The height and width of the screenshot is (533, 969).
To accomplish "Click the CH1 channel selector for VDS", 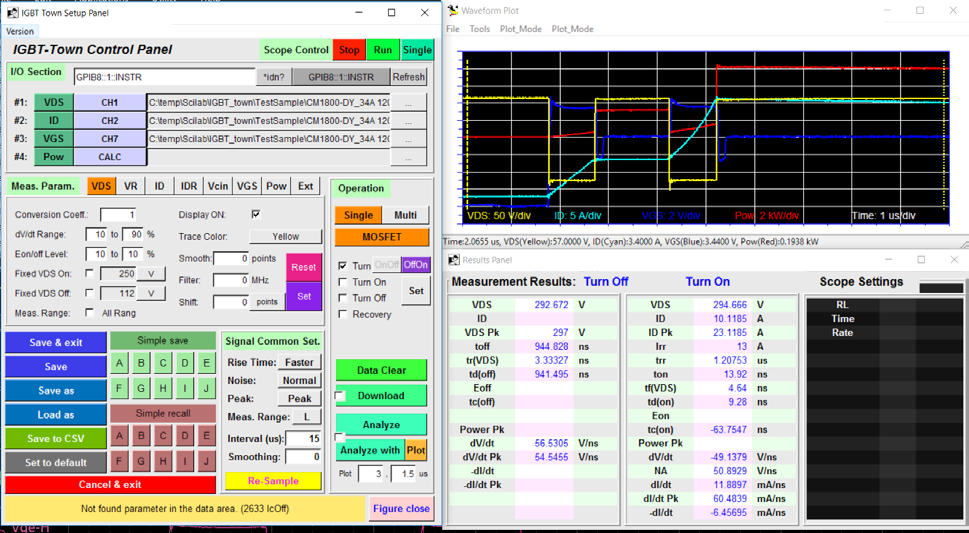I will coord(109,103).
